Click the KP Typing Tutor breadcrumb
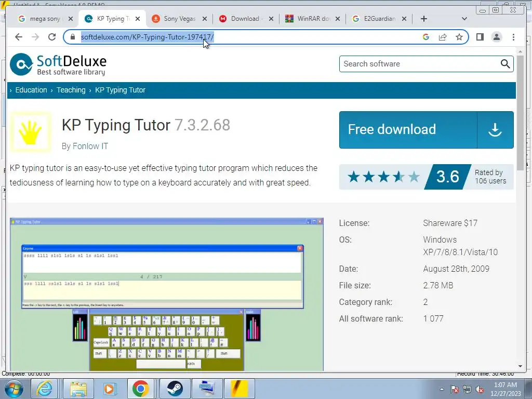532x399 pixels. click(120, 90)
